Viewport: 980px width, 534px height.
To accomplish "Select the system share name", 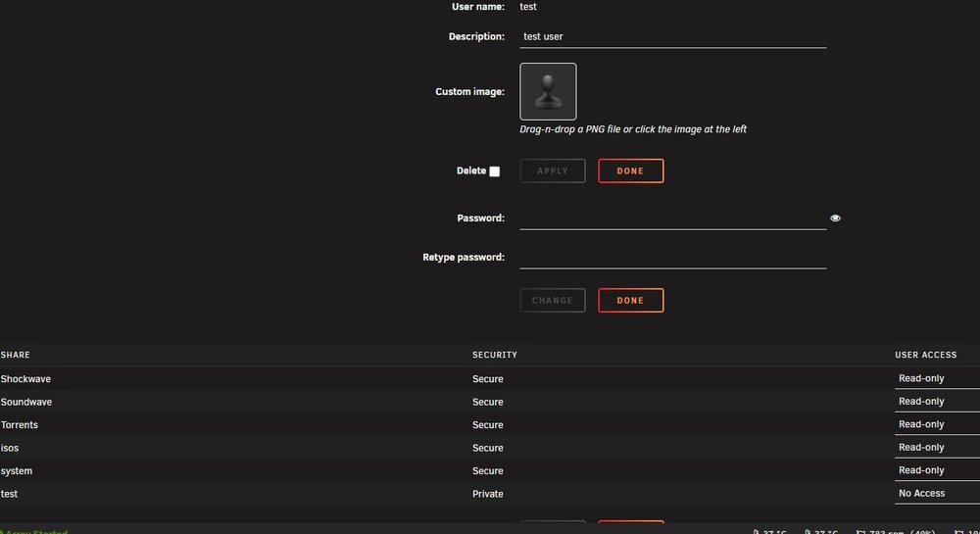I will (17, 471).
